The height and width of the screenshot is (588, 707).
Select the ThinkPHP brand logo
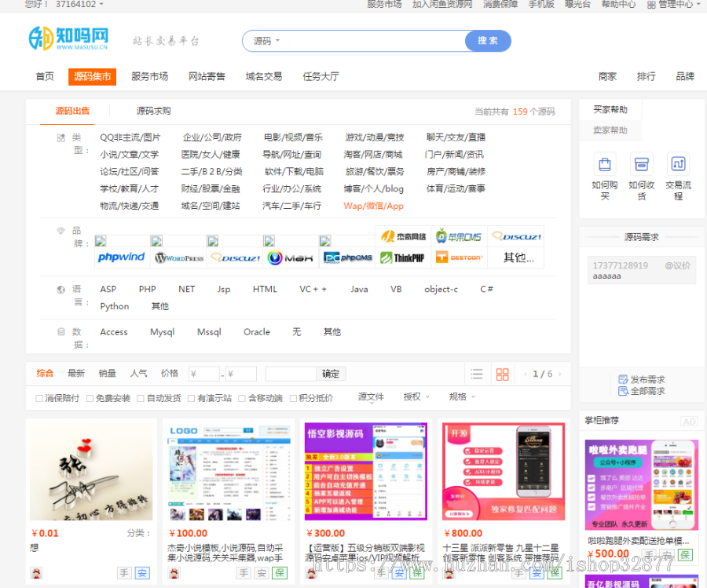click(402, 257)
